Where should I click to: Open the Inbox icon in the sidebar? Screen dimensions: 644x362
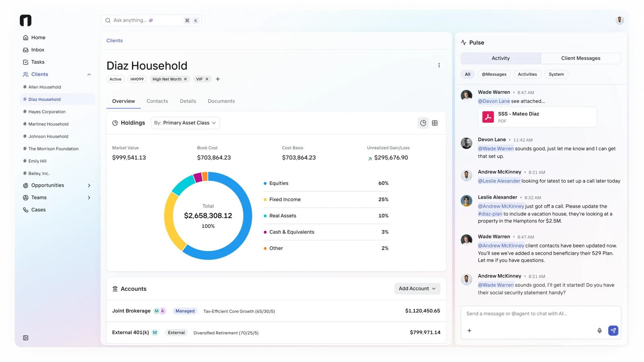(25, 50)
